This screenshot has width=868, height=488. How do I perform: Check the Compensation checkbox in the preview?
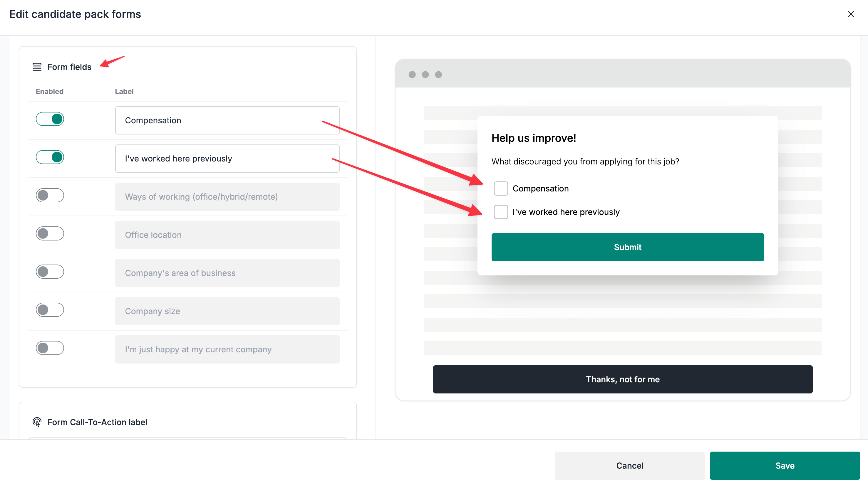(501, 188)
